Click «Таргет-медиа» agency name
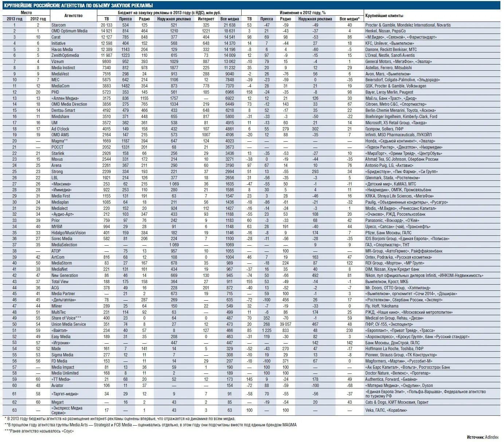 click(x=65, y=394)
